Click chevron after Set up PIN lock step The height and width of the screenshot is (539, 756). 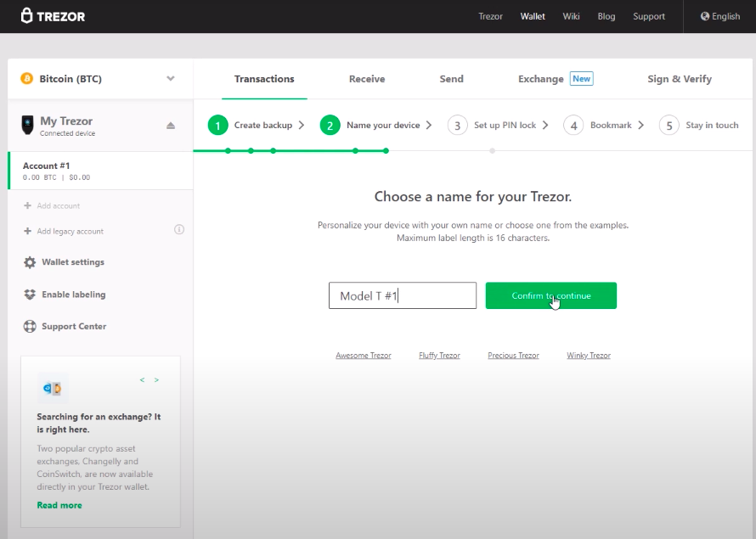point(545,126)
